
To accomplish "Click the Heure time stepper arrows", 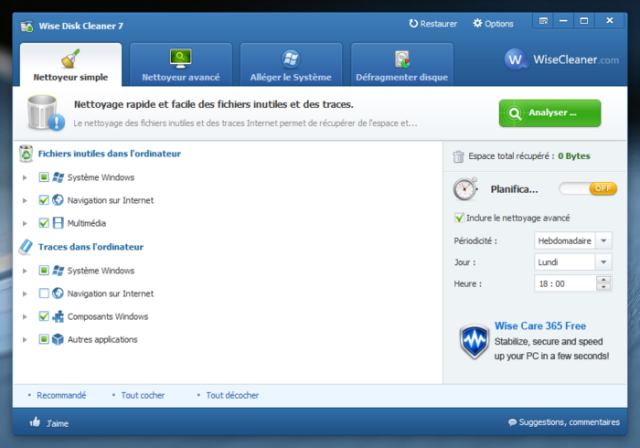I will [603, 284].
